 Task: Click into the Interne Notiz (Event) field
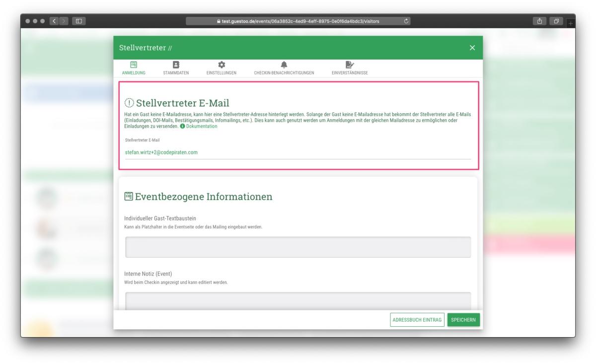[298, 300]
